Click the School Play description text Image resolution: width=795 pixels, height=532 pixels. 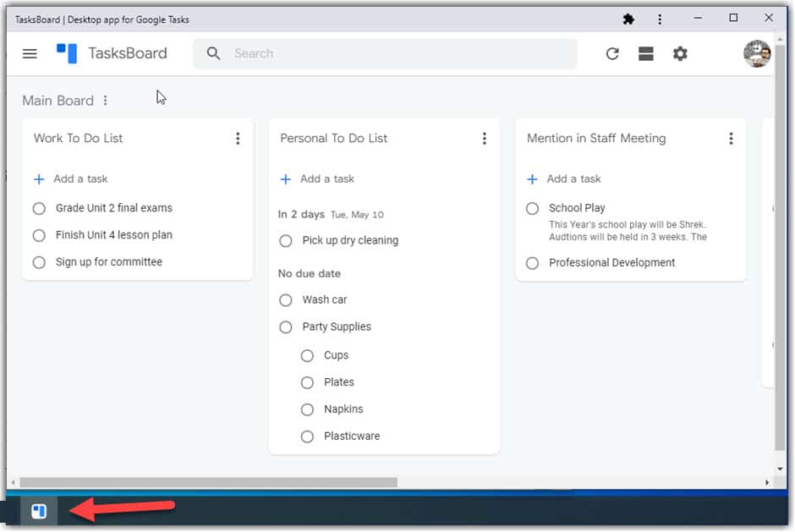click(628, 231)
